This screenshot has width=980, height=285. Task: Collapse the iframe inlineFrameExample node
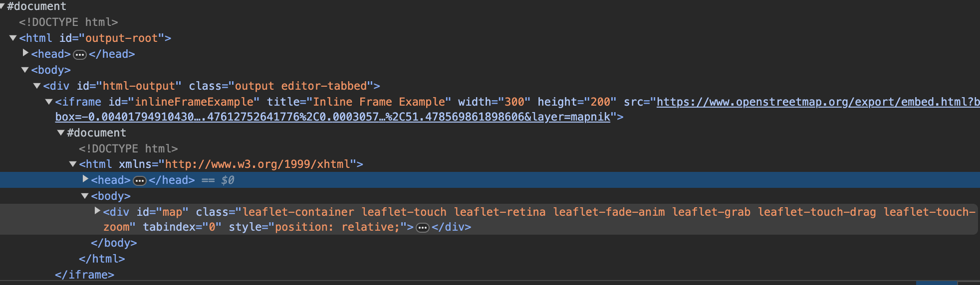click(x=49, y=102)
